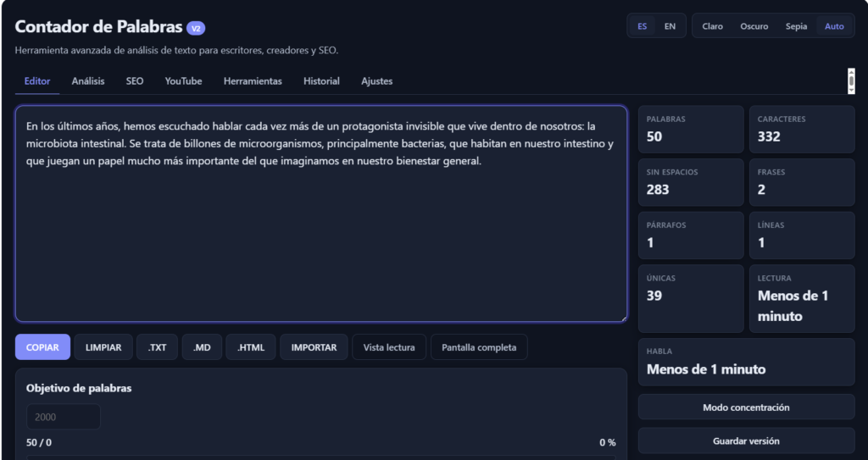Clear text with LIMPIAR button
868x460 pixels.
(x=103, y=347)
